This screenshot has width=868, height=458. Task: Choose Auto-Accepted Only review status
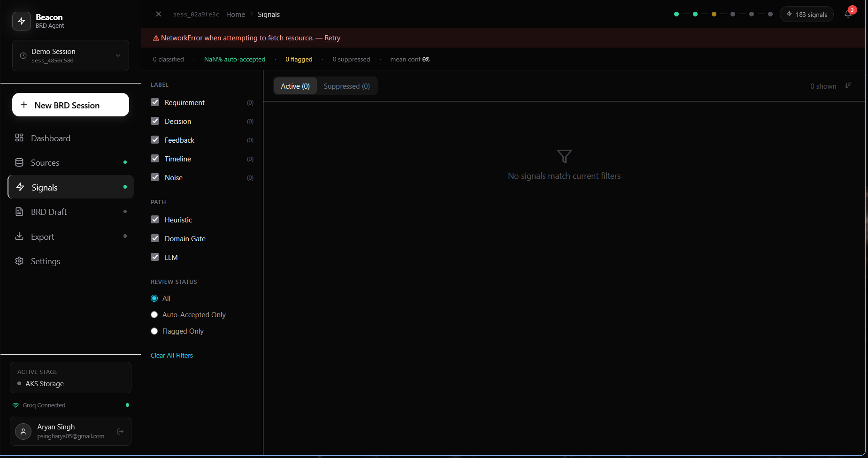[154, 315]
